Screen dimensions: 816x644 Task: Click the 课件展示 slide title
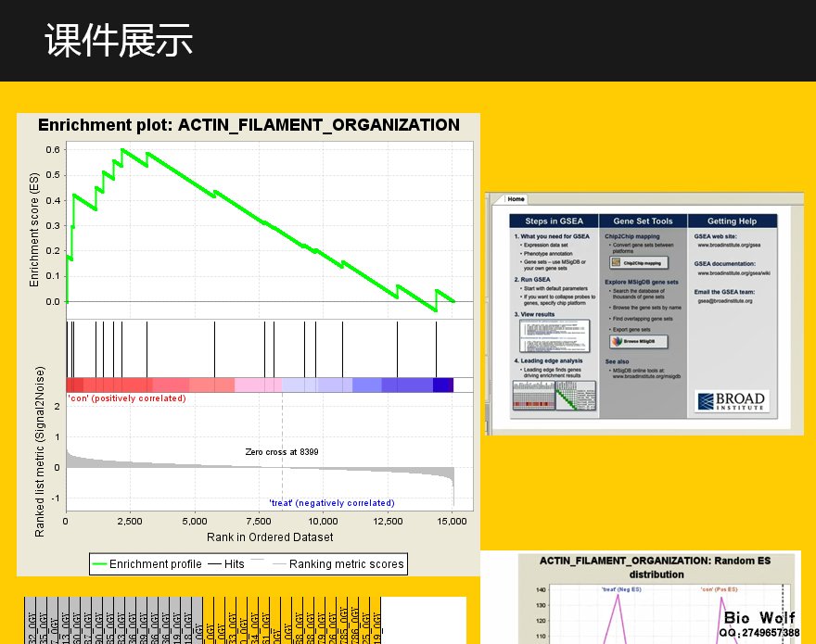[x=119, y=40]
